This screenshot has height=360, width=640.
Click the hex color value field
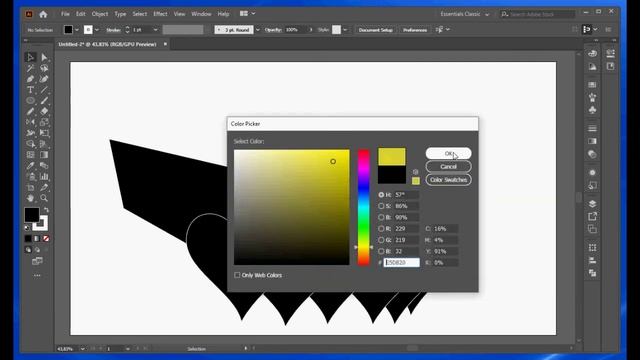[x=401, y=262]
